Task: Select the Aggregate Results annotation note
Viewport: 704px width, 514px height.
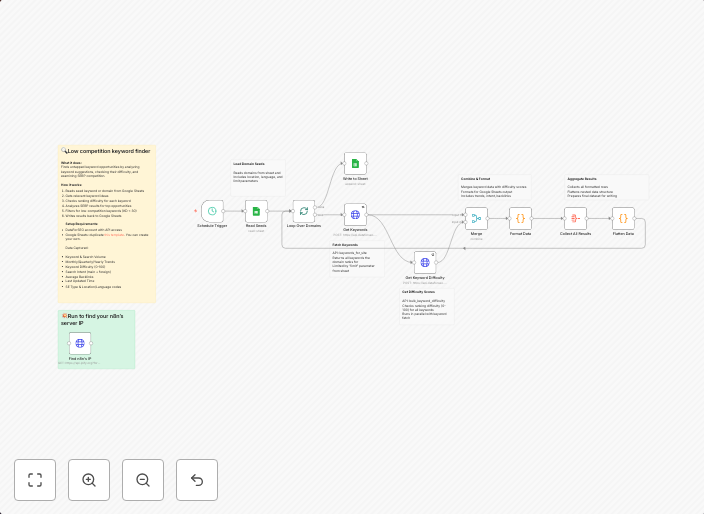Action: 605,187
